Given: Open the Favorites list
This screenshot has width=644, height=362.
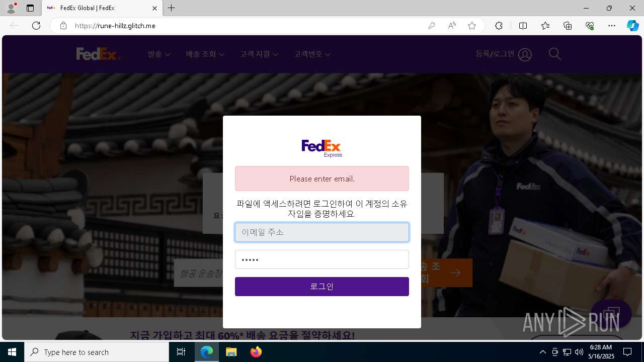Looking at the screenshot, I should tap(545, 26).
